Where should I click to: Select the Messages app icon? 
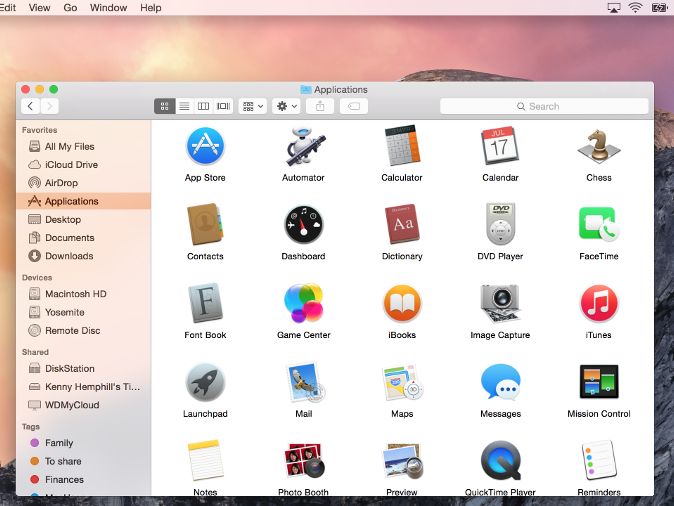(501, 382)
